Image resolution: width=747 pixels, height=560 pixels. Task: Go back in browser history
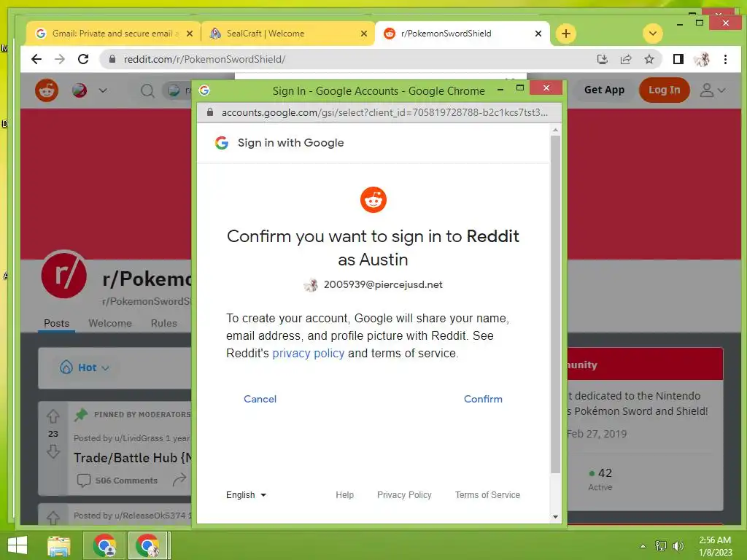tap(36, 59)
